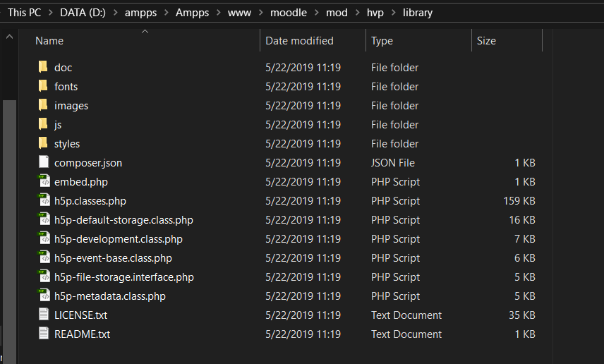
Task: Open the chevron after hvp breadcrumb
Action: pos(393,13)
